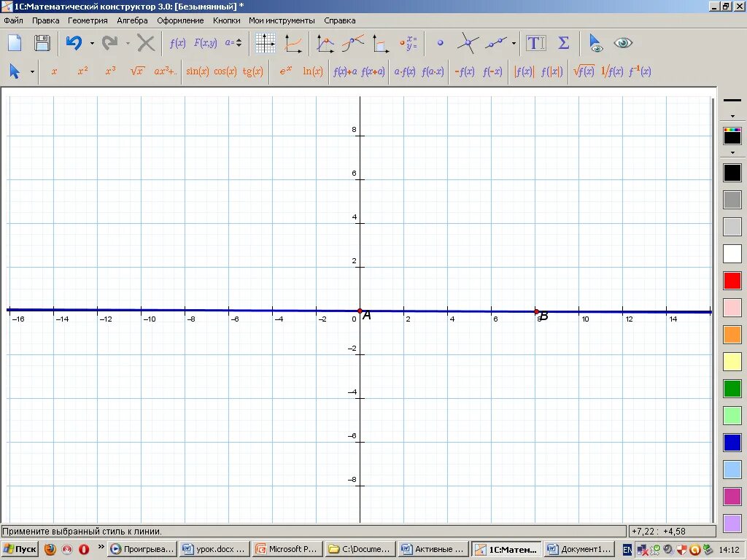Toggle the hide/show objects pointer tool
747x560 pixels.
(595, 43)
